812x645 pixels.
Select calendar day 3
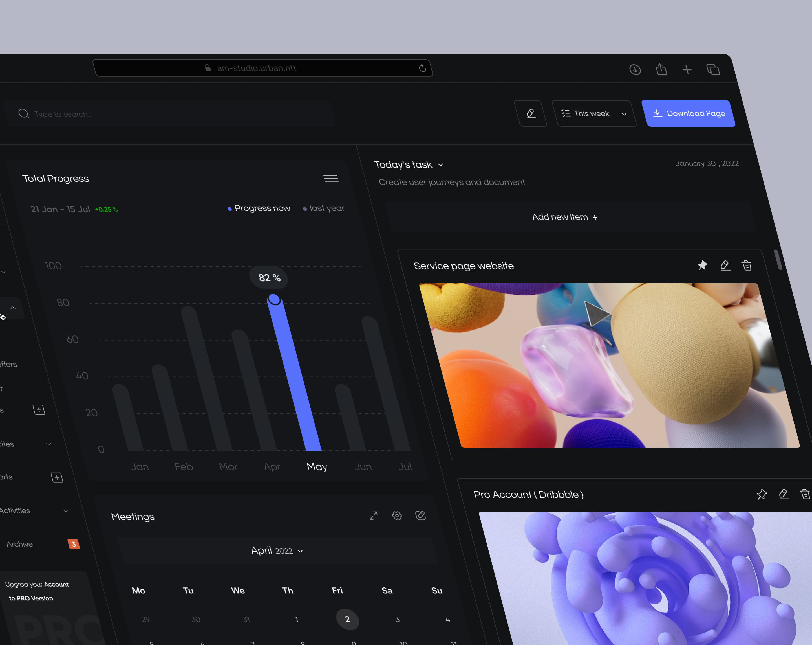tap(397, 619)
